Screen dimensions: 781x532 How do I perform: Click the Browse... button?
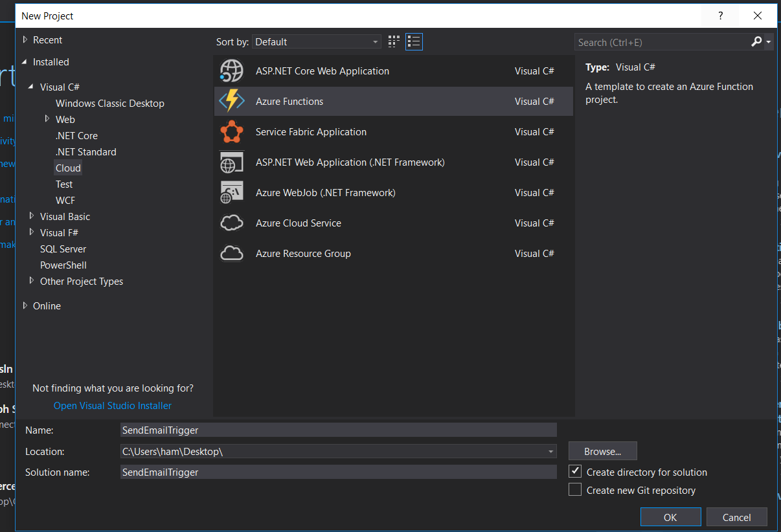pos(603,451)
